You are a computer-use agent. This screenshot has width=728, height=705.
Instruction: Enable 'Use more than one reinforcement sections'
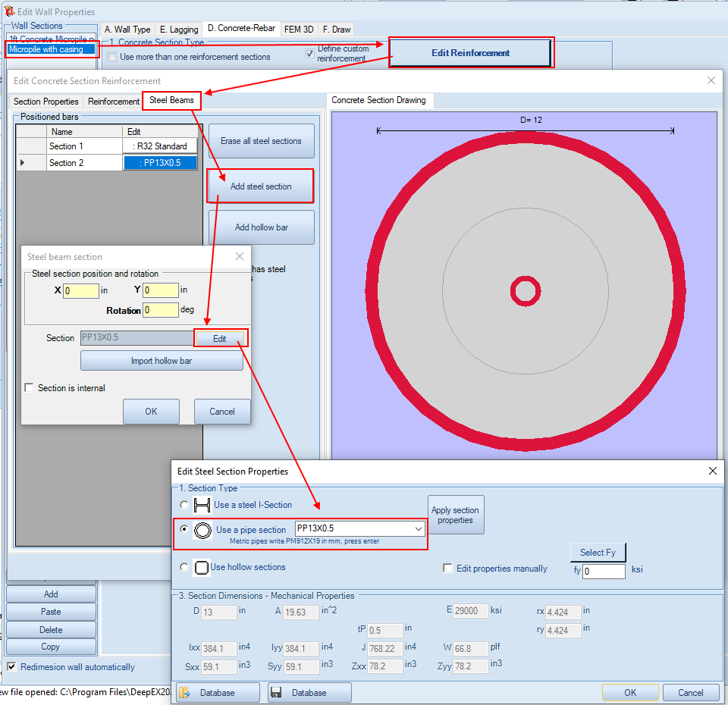pyautogui.click(x=112, y=57)
